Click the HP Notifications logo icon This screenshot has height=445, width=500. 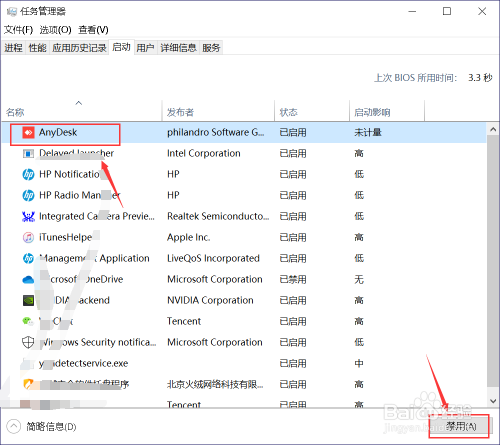[28, 174]
